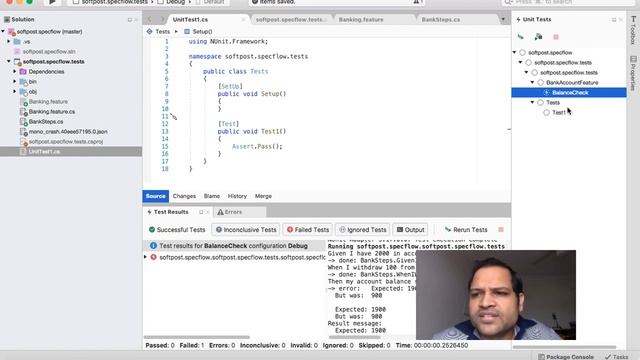Open the Package Console
This screenshot has width=640, height=360.
point(565,357)
